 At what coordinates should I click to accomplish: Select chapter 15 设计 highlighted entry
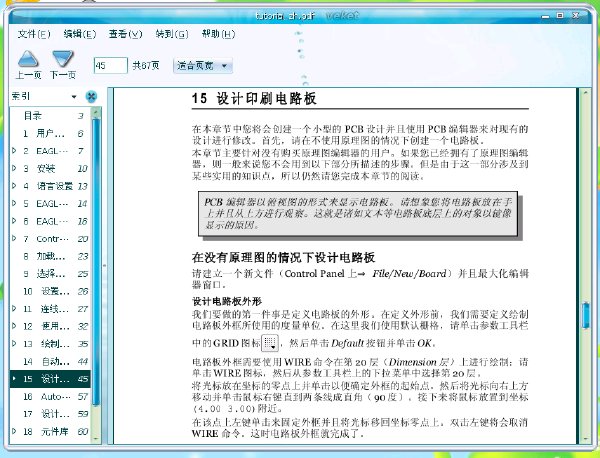pyautogui.click(x=50, y=379)
